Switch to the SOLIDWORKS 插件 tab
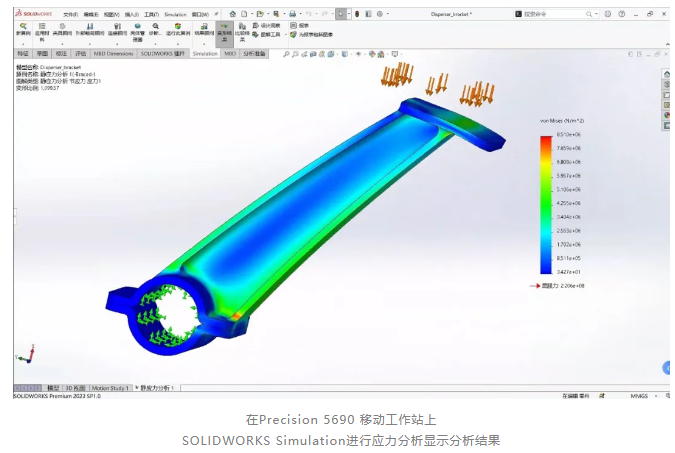The image size is (675, 453). click(162, 54)
